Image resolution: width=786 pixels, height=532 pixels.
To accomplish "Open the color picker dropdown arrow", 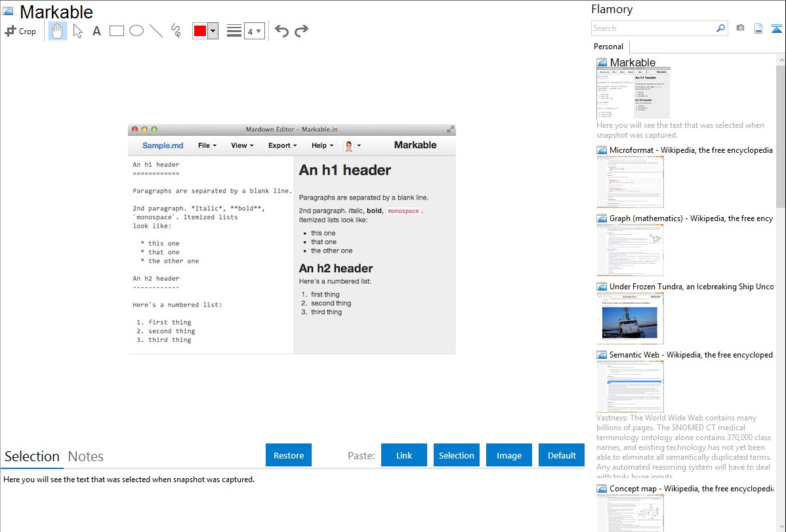I will [x=213, y=31].
